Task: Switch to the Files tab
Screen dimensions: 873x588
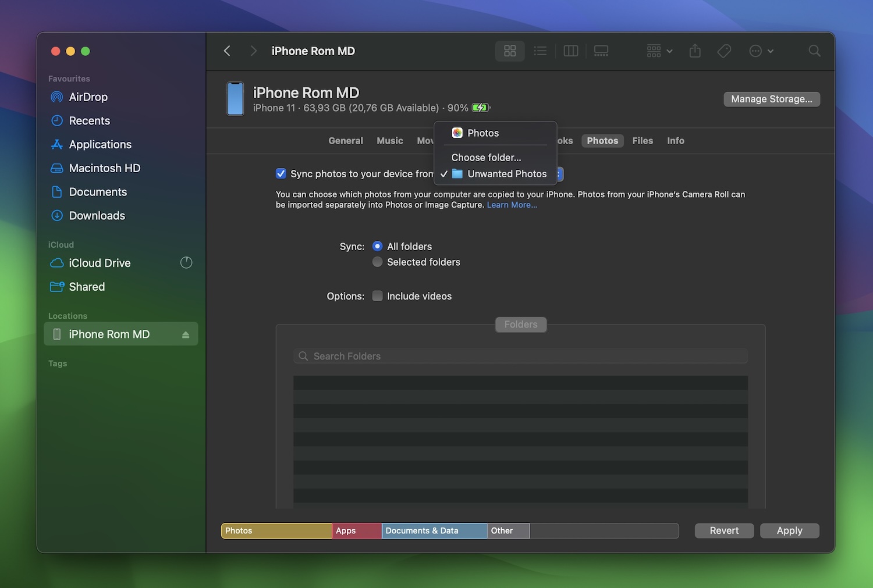Action: 643,141
